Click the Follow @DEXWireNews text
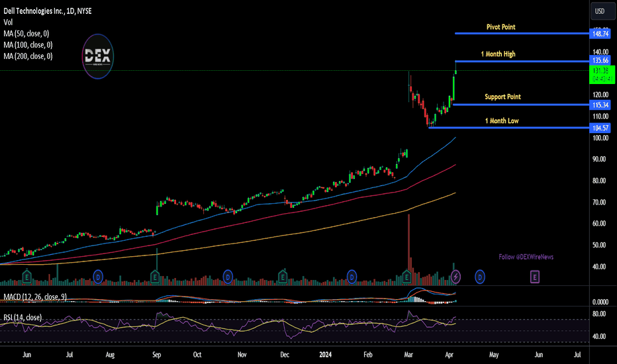The image size is (617, 364). 526,257
